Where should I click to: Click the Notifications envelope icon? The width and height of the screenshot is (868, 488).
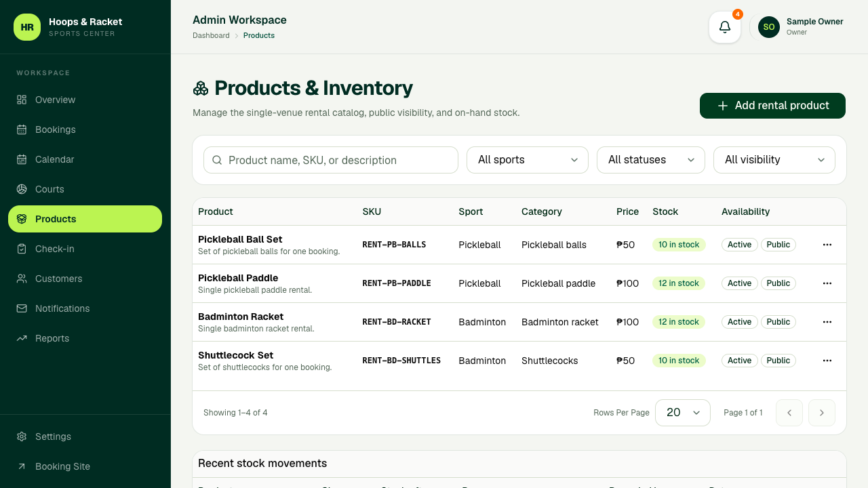pos(22,308)
